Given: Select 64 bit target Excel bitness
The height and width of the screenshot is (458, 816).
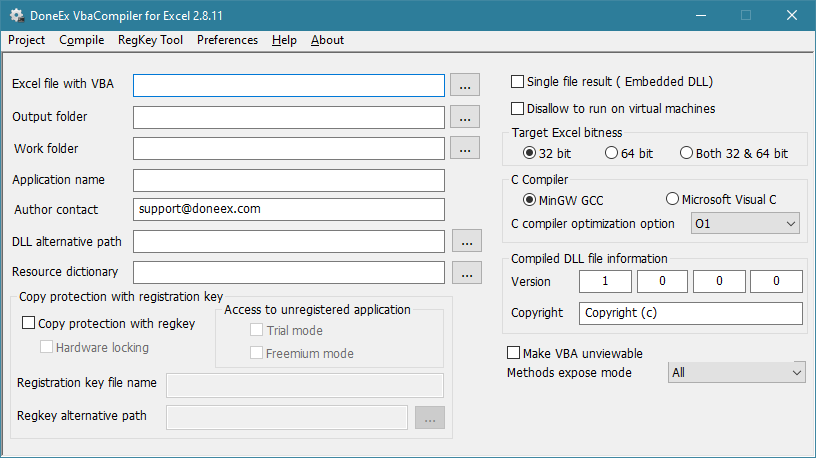Looking at the screenshot, I should pyautogui.click(x=611, y=152).
